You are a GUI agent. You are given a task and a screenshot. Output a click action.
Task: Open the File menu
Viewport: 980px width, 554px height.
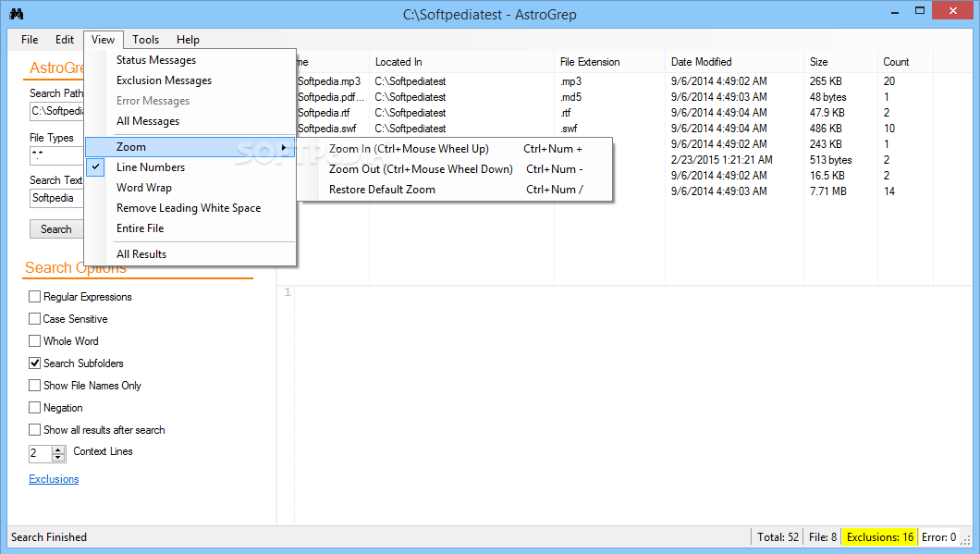click(30, 40)
